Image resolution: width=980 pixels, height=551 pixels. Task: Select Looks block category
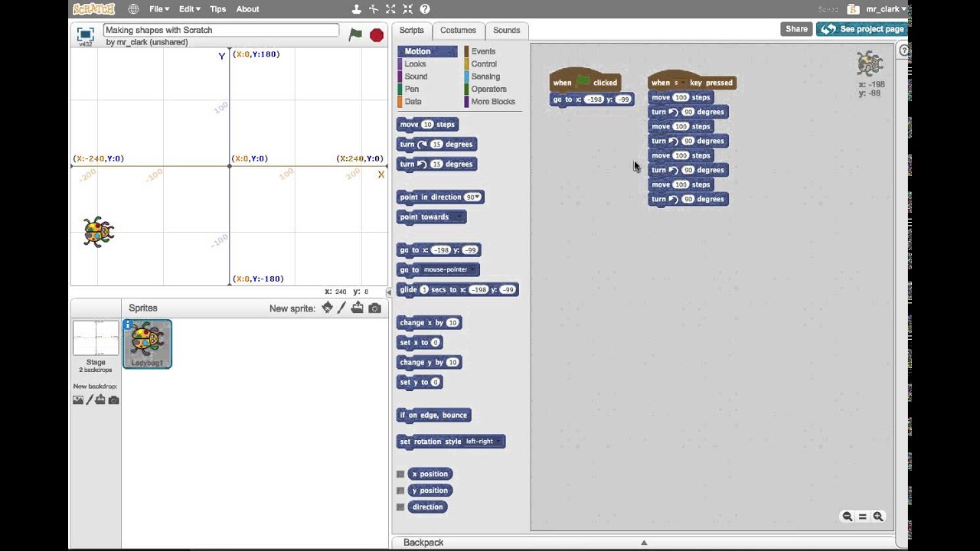(x=415, y=64)
